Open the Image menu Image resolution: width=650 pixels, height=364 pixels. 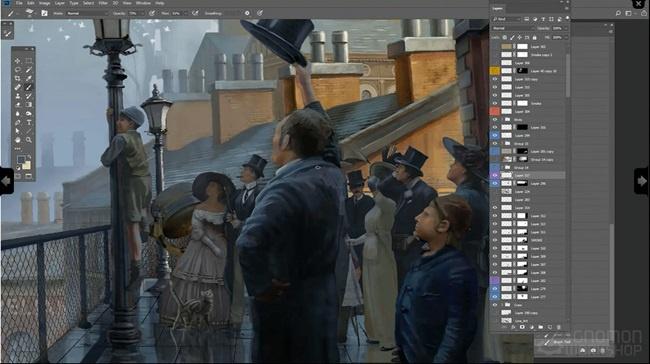[x=44, y=3]
